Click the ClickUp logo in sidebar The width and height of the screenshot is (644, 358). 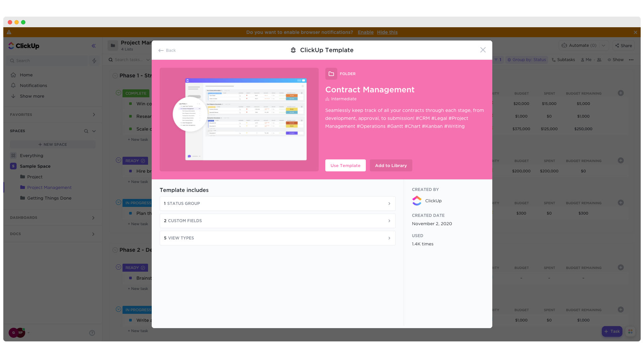click(x=24, y=46)
